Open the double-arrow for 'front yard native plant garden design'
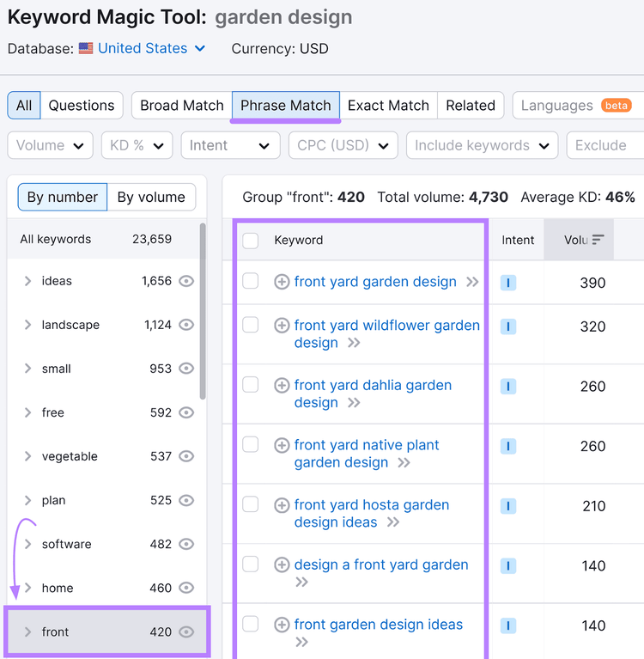Viewport: 644px width, 659px height. 404,463
